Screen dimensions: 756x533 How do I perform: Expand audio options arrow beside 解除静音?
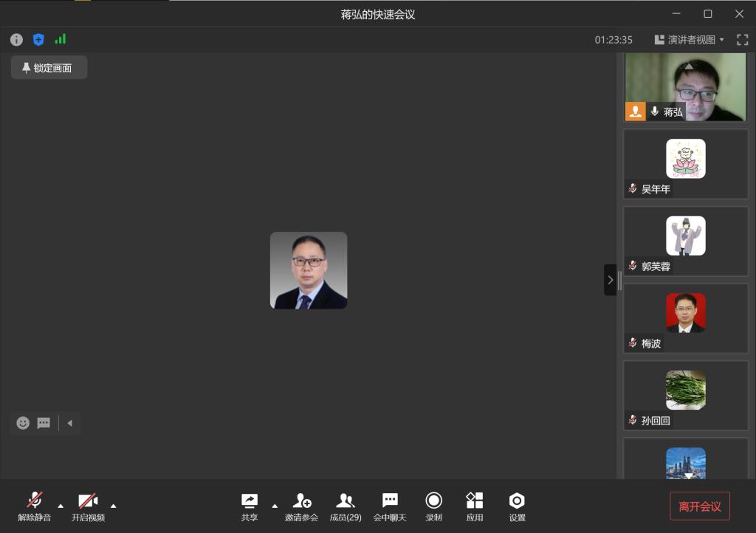[x=61, y=506]
